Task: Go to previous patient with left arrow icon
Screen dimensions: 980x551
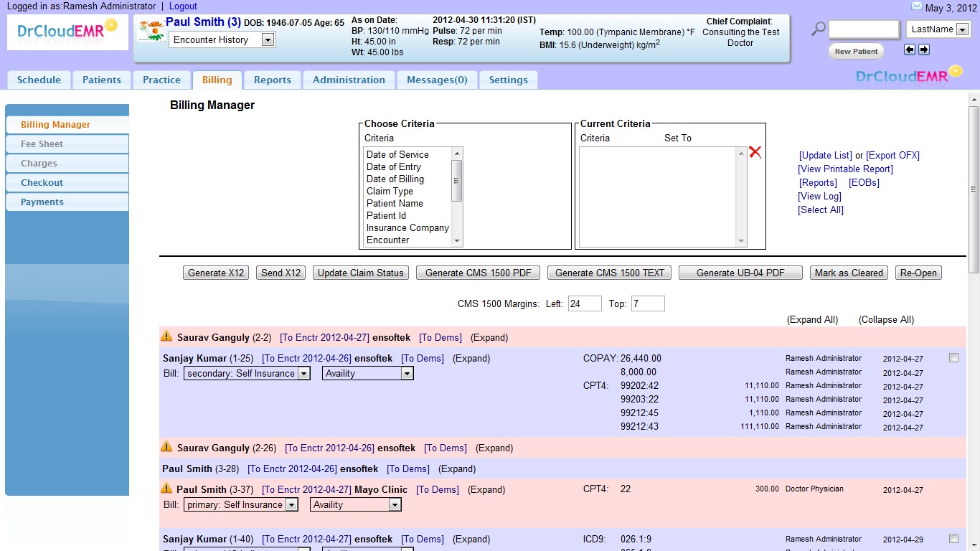Action: pyautogui.click(x=910, y=50)
